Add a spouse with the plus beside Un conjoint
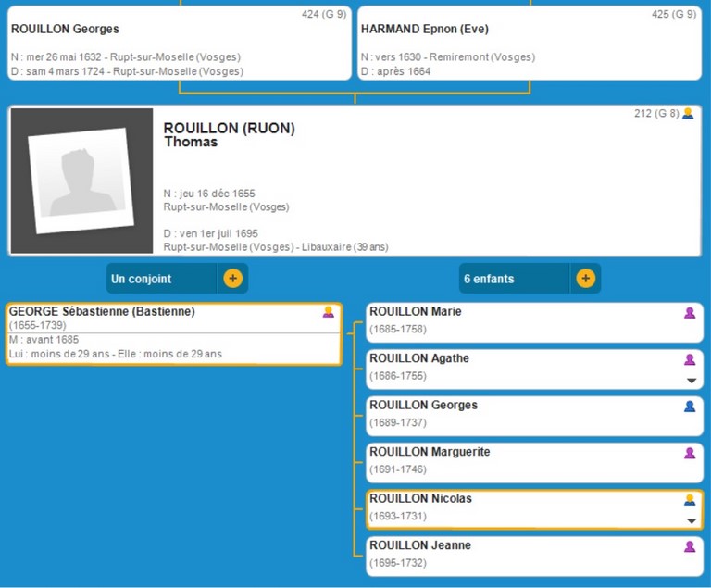Image resolution: width=711 pixels, height=588 pixels. pyautogui.click(x=232, y=278)
